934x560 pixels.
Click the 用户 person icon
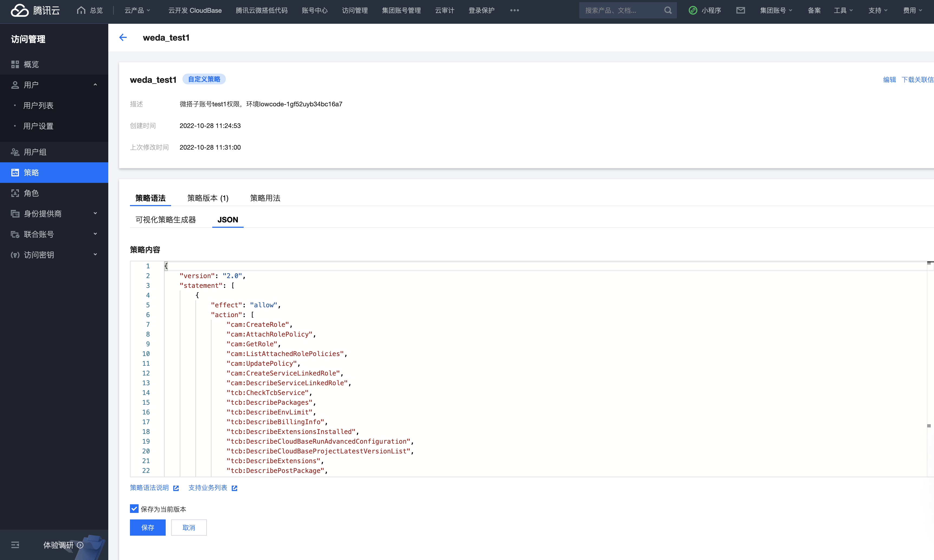point(15,85)
